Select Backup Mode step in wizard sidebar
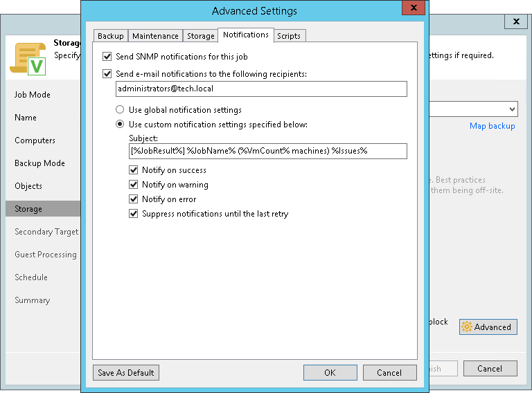The image size is (532, 393). tap(39, 163)
